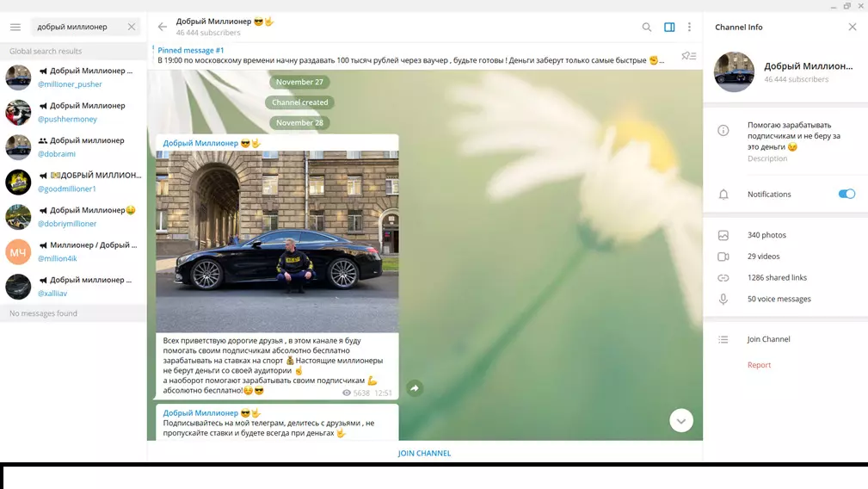The width and height of the screenshot is (868, 489).
Task: Click JOIN CHANNEL at the bottom
Action: click(424, 453)
